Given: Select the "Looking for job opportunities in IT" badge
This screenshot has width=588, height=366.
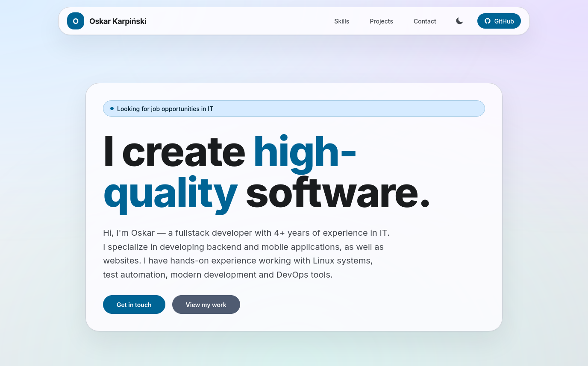Looking at the screenshot, I should click(294, 108).
